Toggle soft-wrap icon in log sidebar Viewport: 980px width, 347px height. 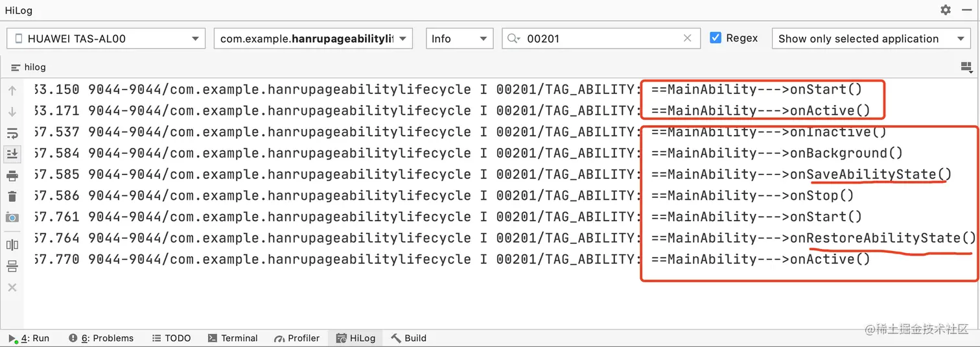click(12, 134)
